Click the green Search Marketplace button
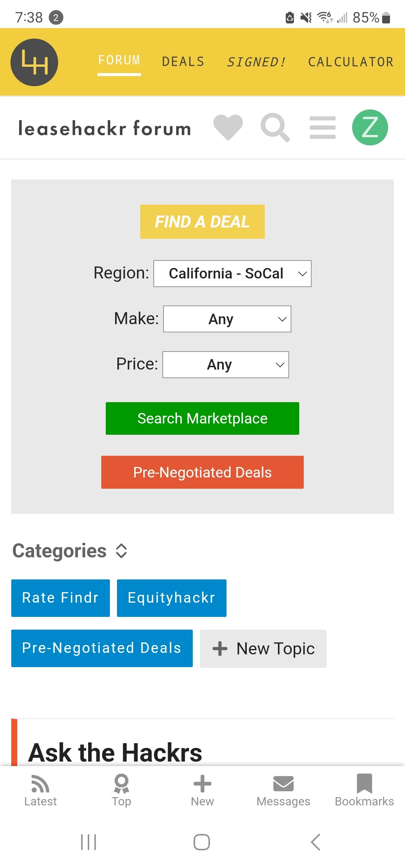The height and width of the screenshot is (868, 405). (202, 419)
